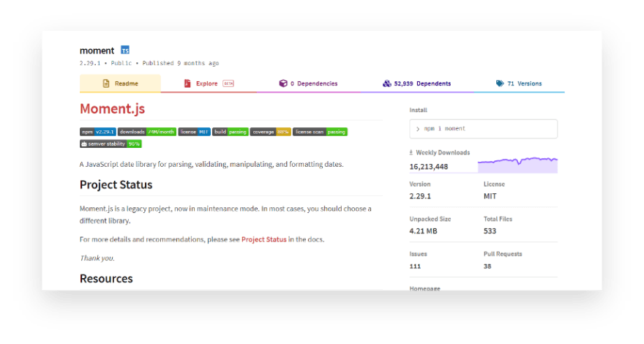This screenshot has height=344, width=644.
Task: Click the Versions tags icon
Action: coord(500,83)
